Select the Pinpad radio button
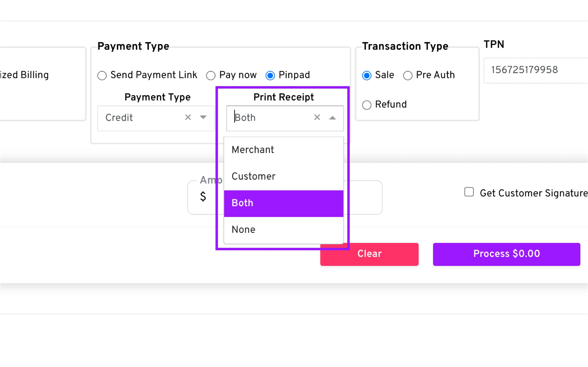Viewport: 588px width, 367px height. pyautogui.click(x=270, y=76)
